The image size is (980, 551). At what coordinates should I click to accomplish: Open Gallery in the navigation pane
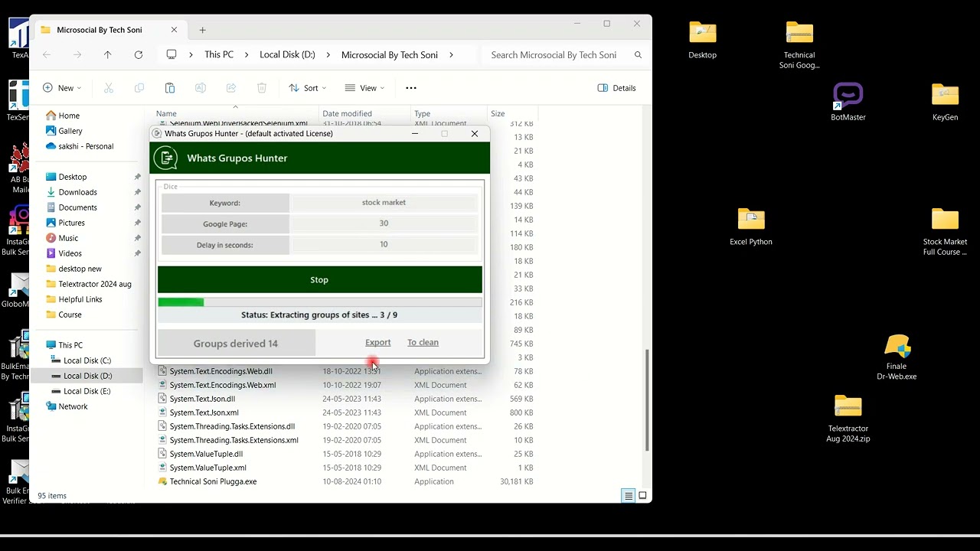64,131
